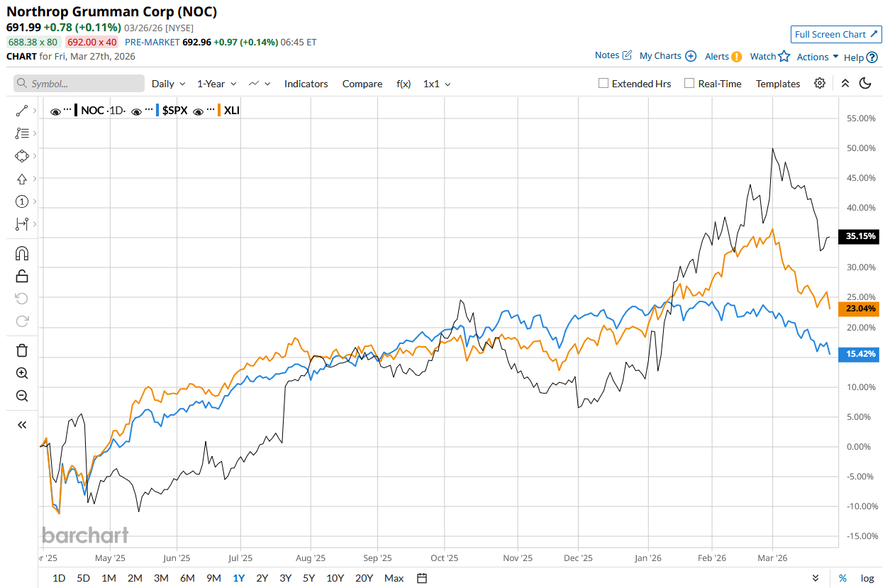The image size is (890, 588).
Task: Open chart settings gear icon
Action: click(x=820, y=83)
